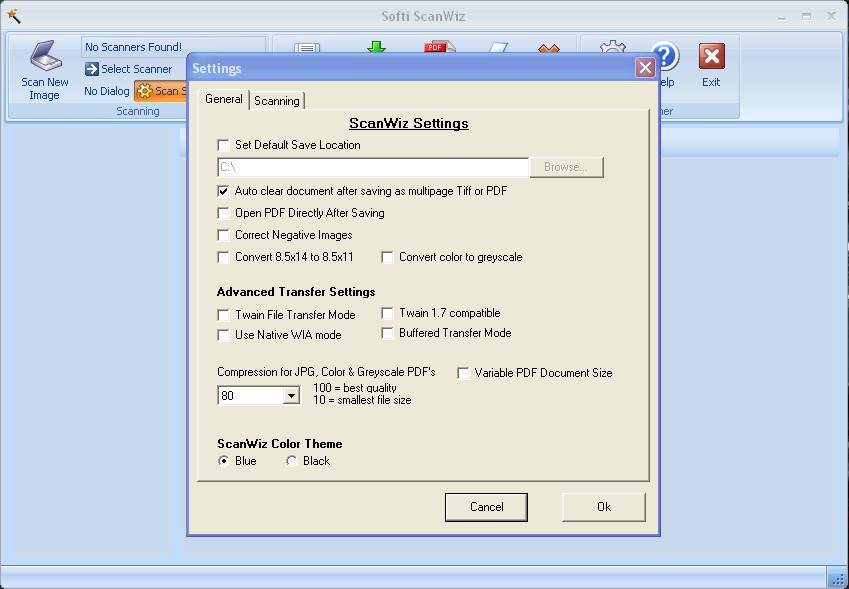Open the compression value dropdown arrow
This screenshot has width=849, height=589.
pyautogui.click(x=291, y=396)
